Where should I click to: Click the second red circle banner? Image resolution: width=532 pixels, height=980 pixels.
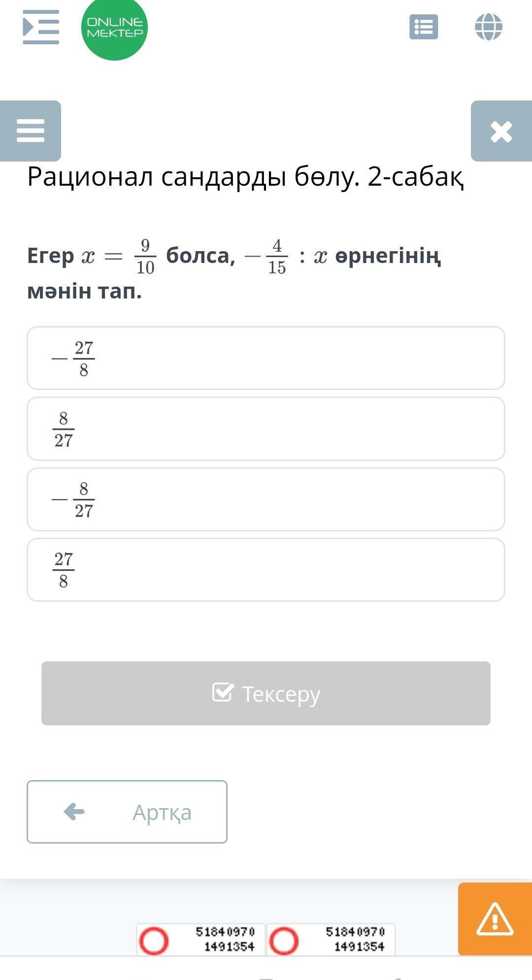(284, 941)
